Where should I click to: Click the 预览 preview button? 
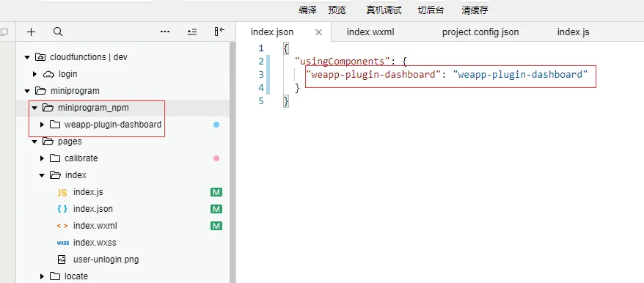click(337, 10)
